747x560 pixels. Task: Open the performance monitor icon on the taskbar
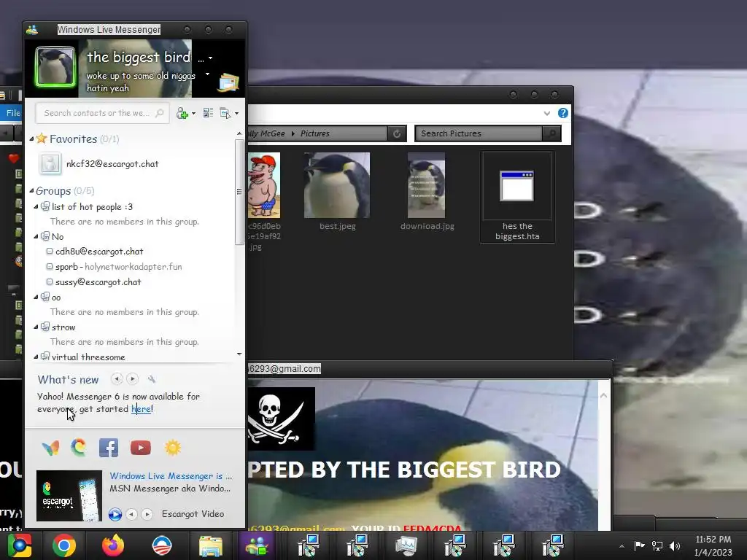(406, 545)
